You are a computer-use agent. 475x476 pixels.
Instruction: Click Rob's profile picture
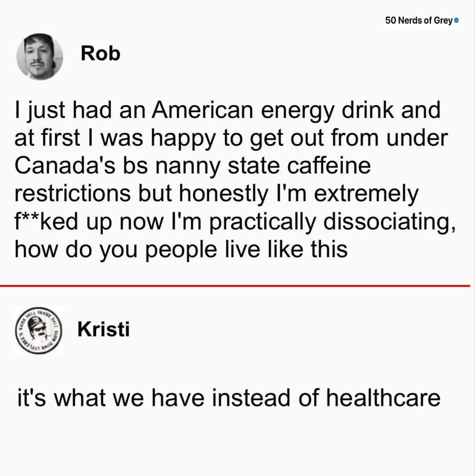40,57
